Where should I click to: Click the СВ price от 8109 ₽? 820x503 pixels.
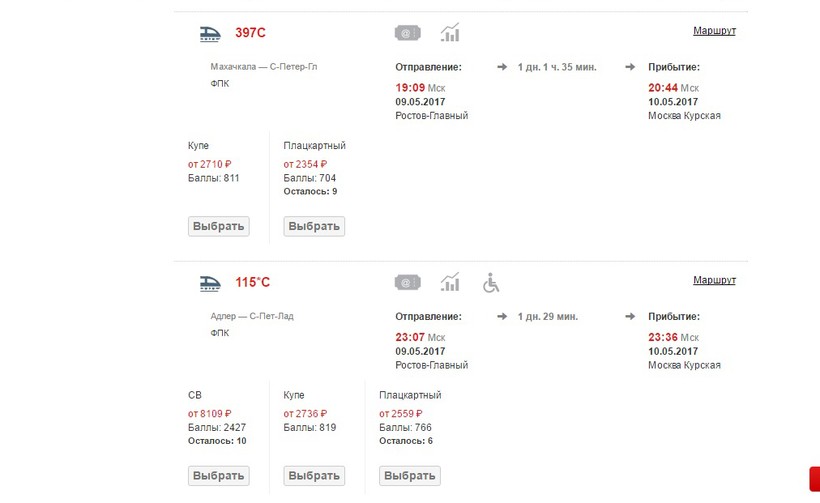coord(209,414)
